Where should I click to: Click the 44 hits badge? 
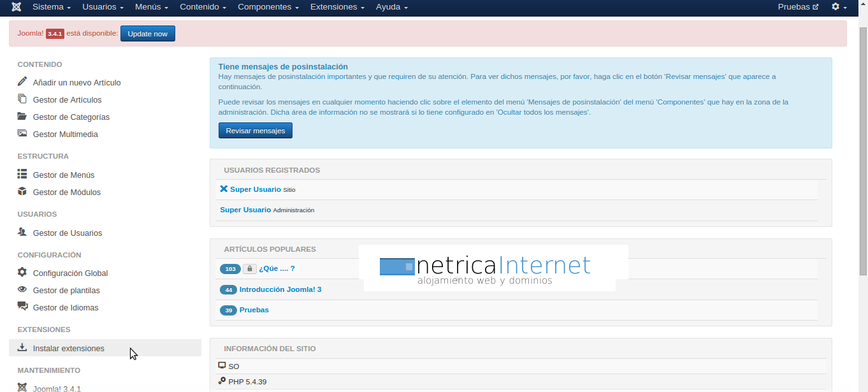[x=228, y=289]
